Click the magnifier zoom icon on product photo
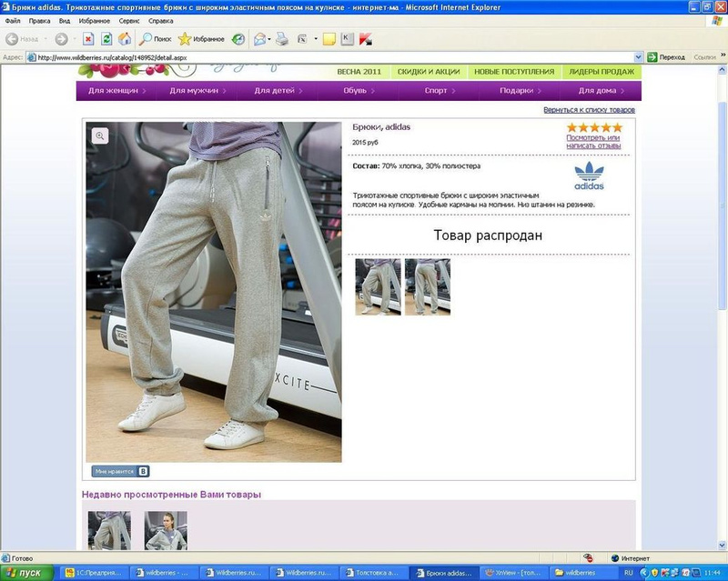728x581 pixels. pyautogui.click(x=100, y=135)
